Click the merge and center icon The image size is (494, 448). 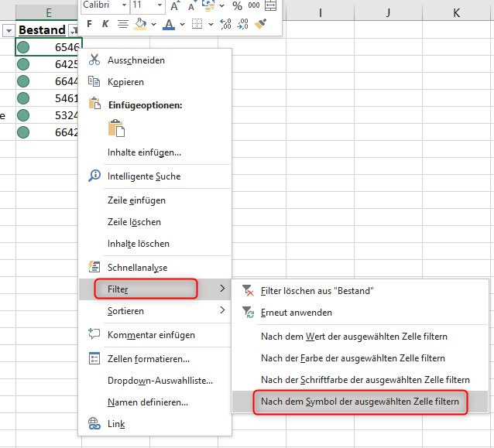[271, 5]
